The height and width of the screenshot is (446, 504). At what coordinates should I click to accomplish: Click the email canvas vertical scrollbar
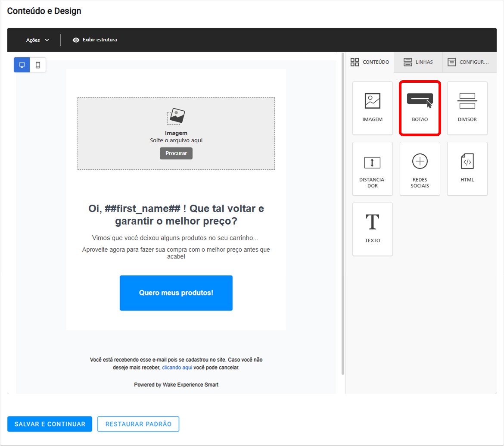[342, 214]
